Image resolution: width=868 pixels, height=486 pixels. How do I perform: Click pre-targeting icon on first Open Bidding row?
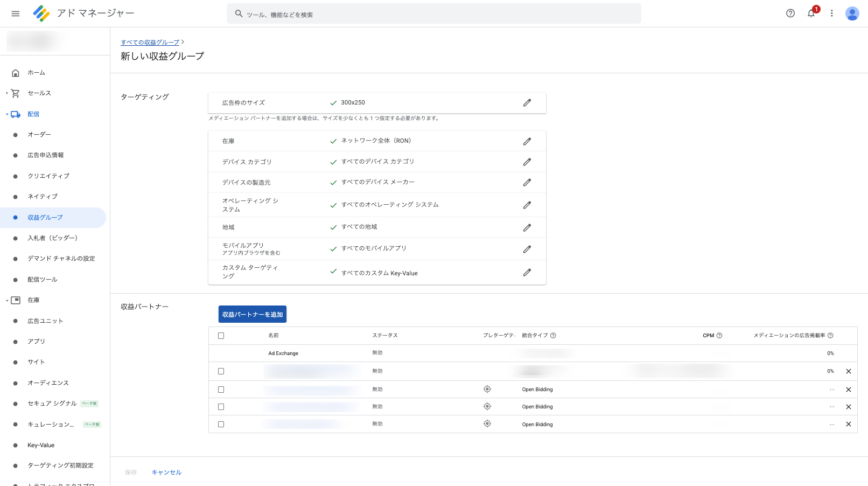pos(487,389)
